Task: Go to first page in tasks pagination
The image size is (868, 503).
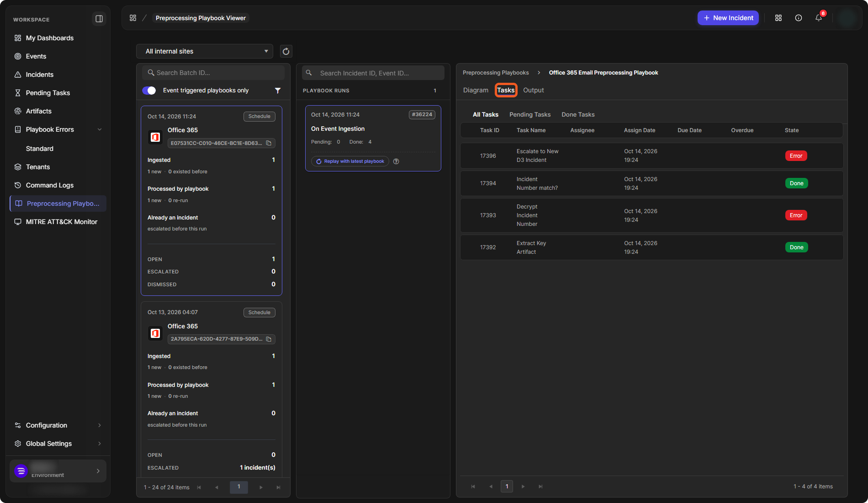Action: click(x=473, y=487)
